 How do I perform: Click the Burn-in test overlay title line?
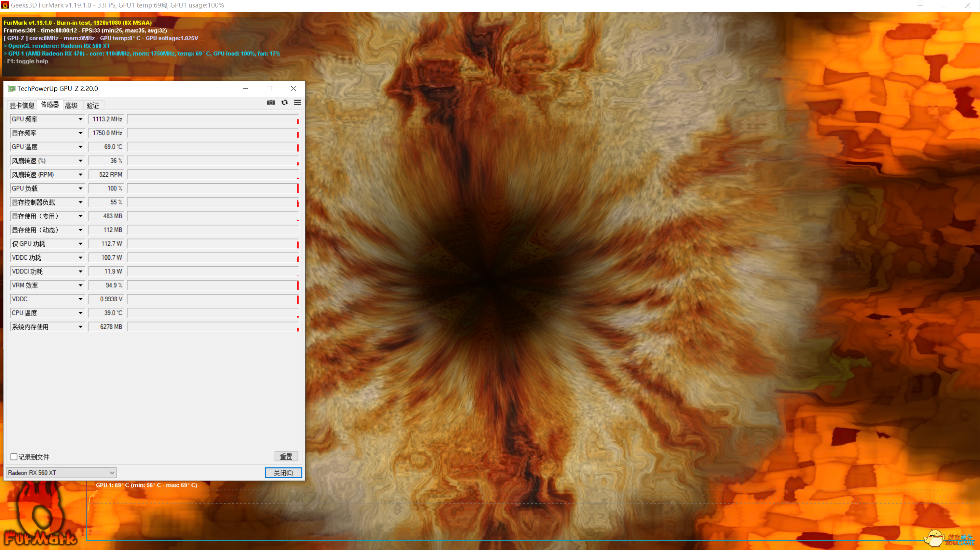pyautogui.click(x=78, y=23)
